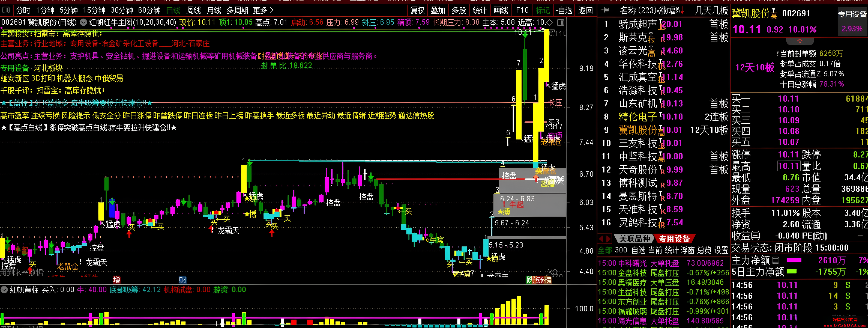Open the F10 company info
The image size is (868, 328).
(522, 10)
